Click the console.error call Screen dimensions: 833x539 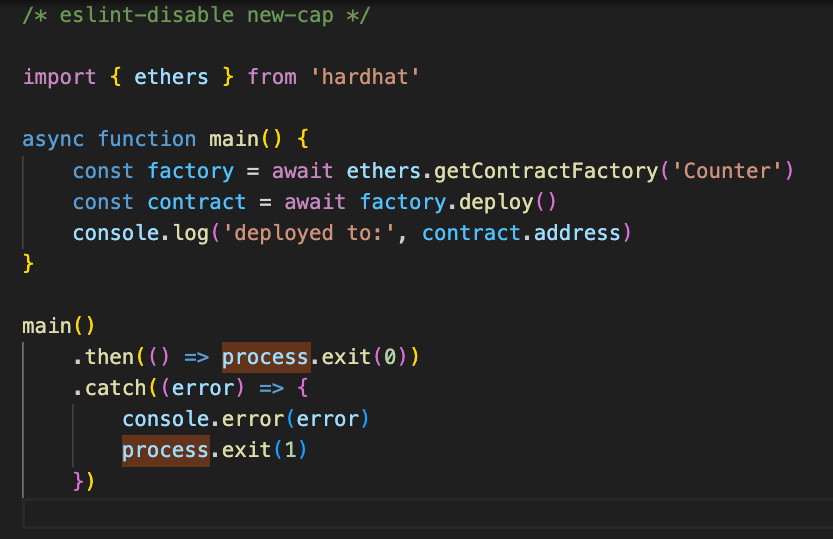click(x=246, y=419)
